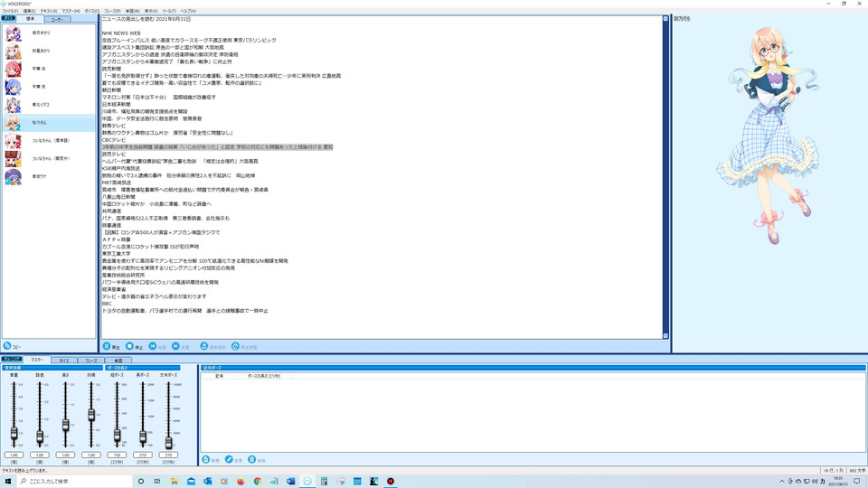
Task: Open the ツール(T) menu
Action: 169,11
